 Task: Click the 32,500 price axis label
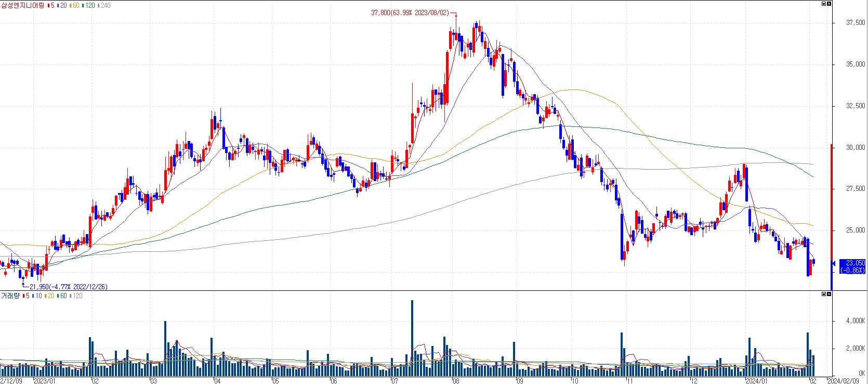(x=856, y=106)
